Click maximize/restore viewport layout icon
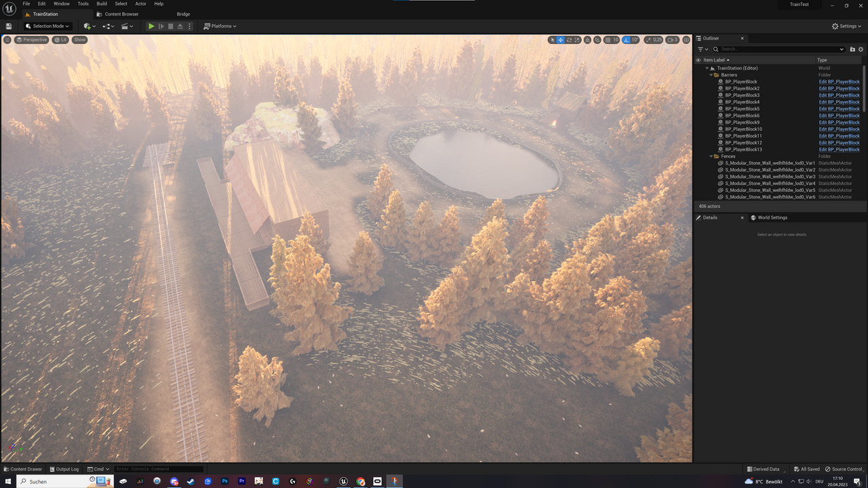Image resolution: width=868 pixels, height=488 pixels. pyautogui.click(x=686, y=40)
